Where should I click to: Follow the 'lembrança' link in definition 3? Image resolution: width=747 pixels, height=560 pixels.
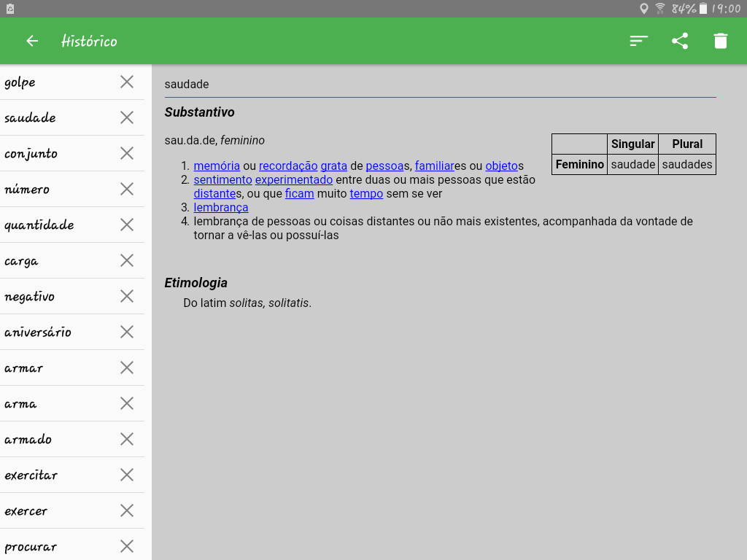coord(221,207)
